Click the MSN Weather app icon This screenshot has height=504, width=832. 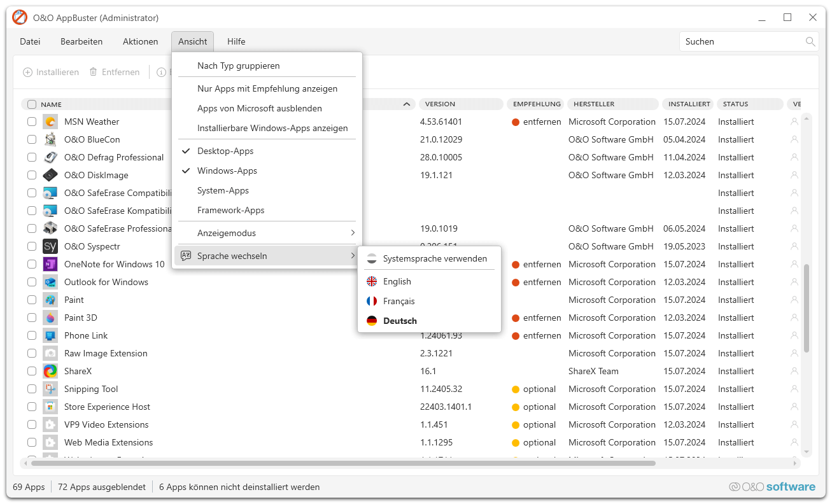pyautogui.click(x=50, y=122)
